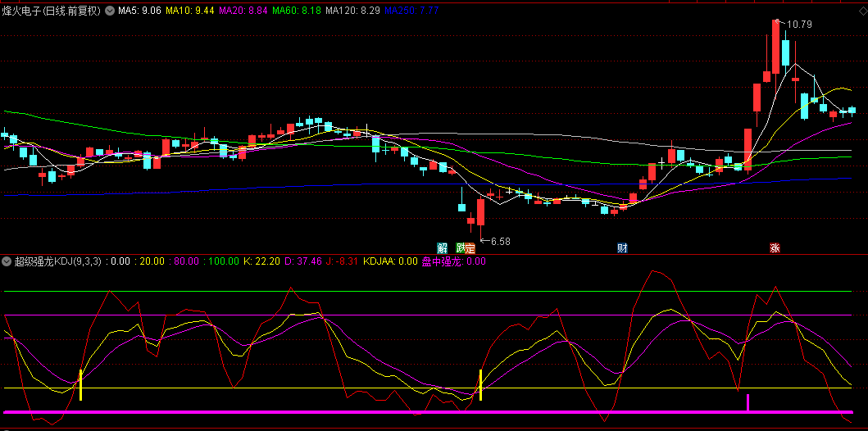
Task: Click the short magenta signal bar in KDJ panel
Action: pyautogui.click(x=748, y=402)
